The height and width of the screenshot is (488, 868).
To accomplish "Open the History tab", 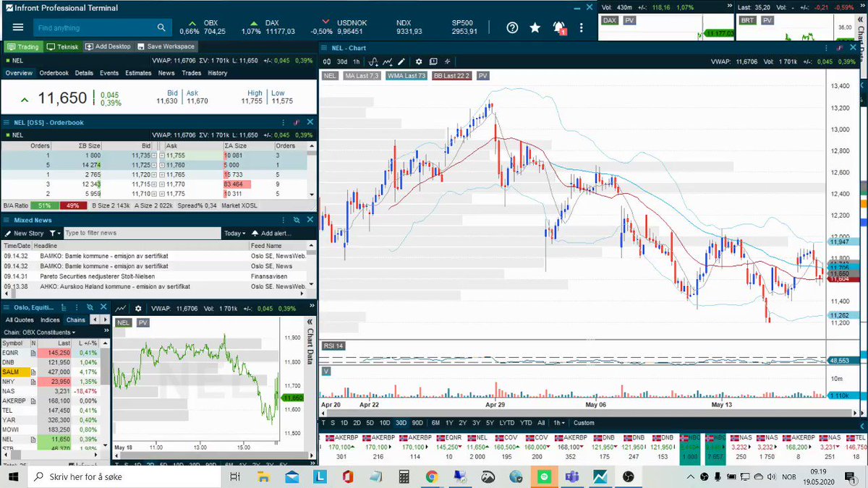I will pyautogui.click(x=217, y=73).
